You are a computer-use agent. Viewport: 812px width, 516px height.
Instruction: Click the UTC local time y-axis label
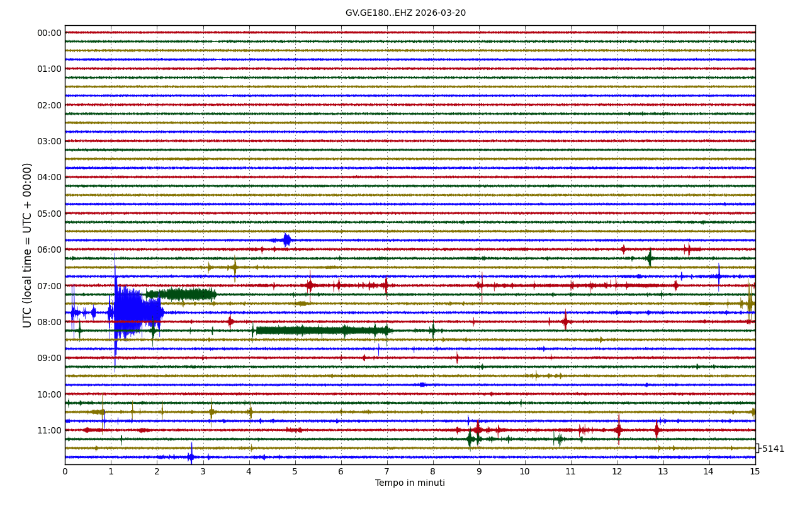click(x=28, y=245)
